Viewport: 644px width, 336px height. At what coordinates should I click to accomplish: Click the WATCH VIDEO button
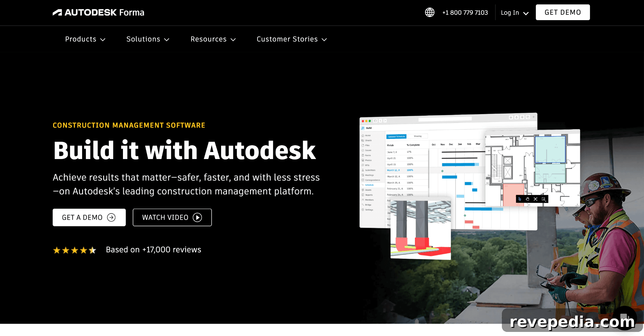[x=172, y=218]
